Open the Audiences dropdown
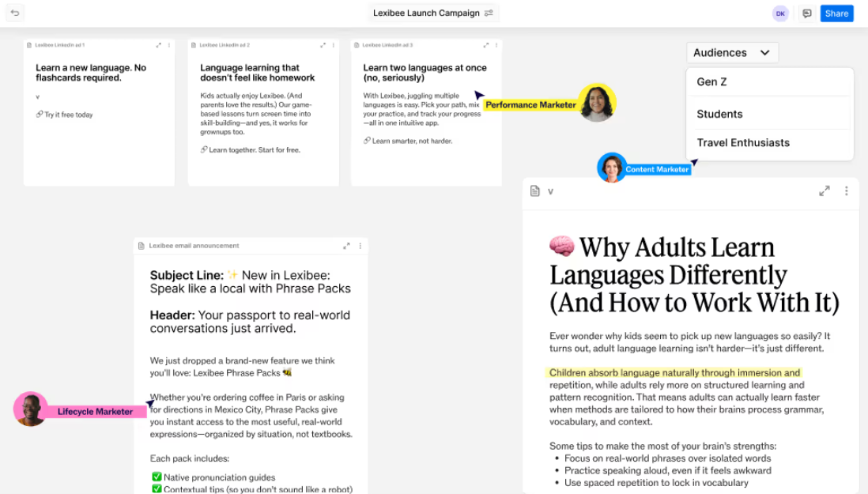The width and height of the screenshot is (868, 494). 732,52
